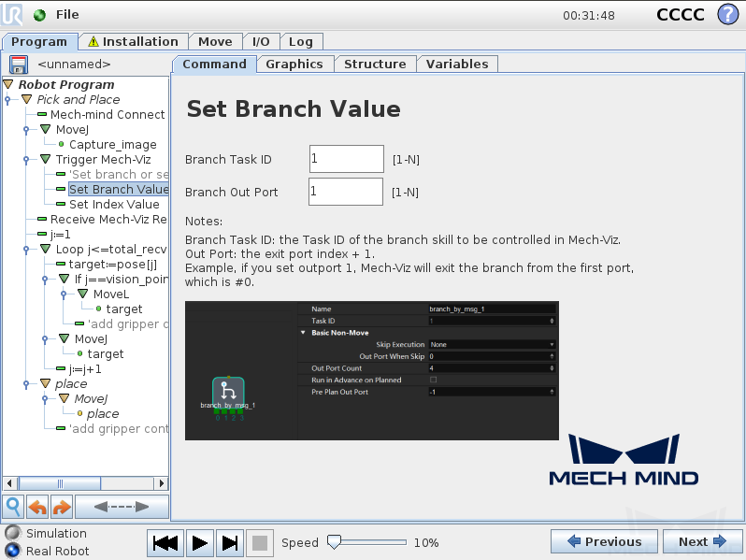Click the undo arrow icon
The width and height of the screenshot is (746, 560).
tap(37, 507)
